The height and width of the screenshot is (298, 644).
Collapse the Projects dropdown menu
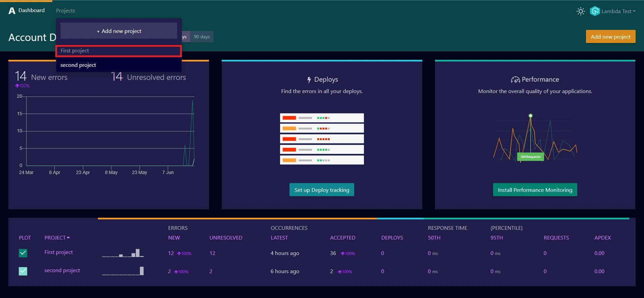65,11
